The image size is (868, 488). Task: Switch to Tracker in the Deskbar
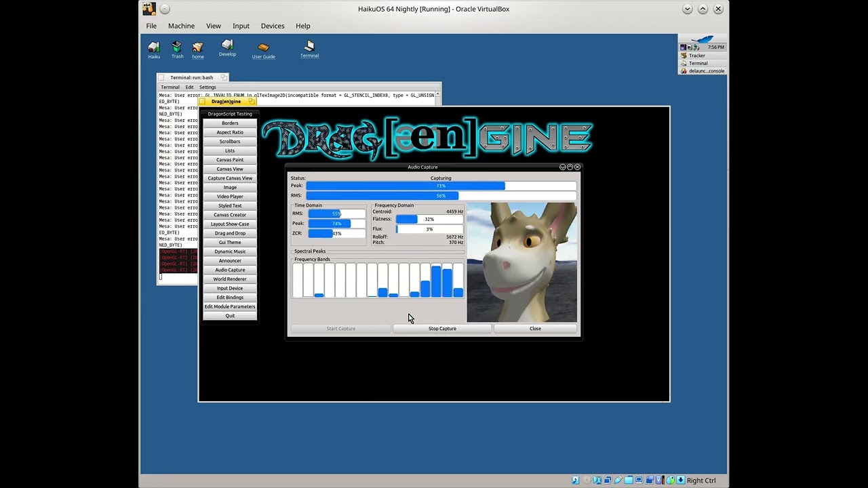coord(702,56)
